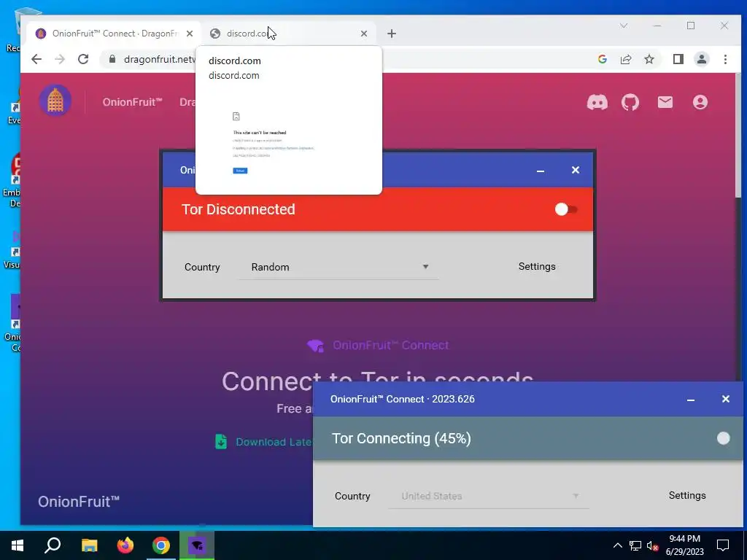The image size is (747, 560).
Task: Close the discord.com tab
Action: point(364,34)
